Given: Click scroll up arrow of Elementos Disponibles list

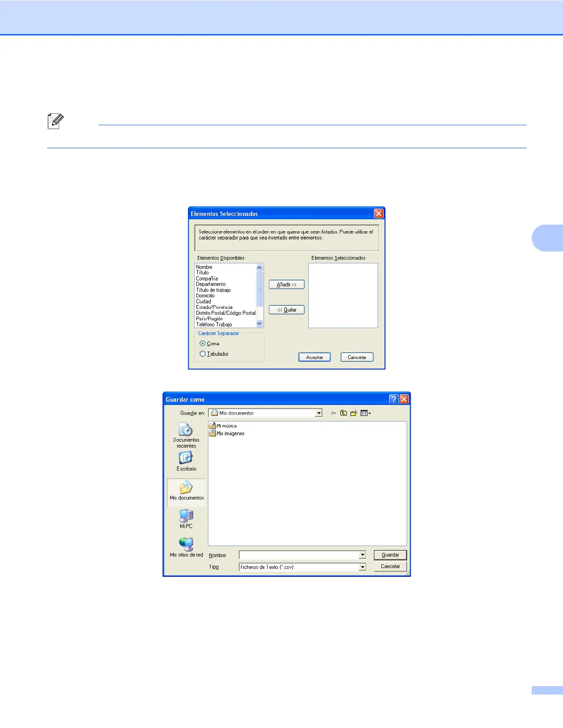Looking at the screenshot, I should [x=259, y=267].
